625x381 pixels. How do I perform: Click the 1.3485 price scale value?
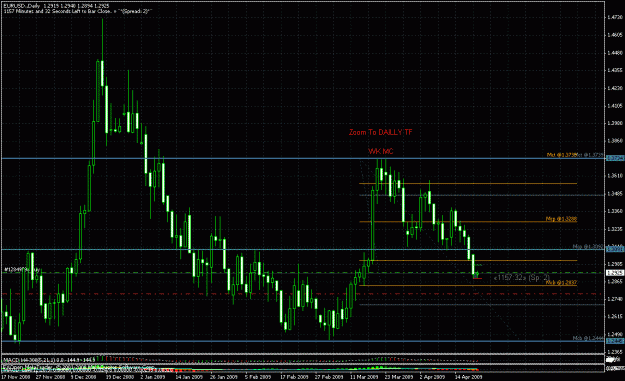615,194
